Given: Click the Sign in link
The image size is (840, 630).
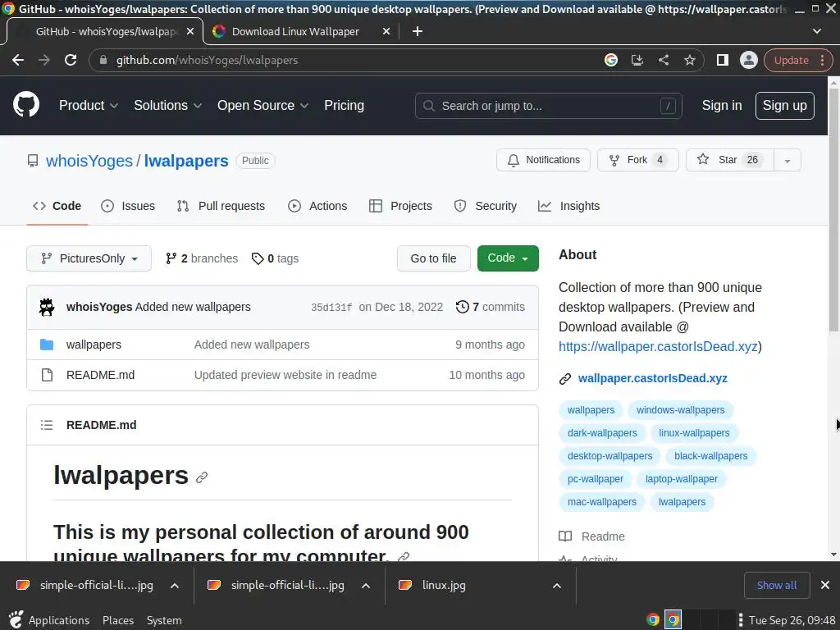Looking at the screenshot, I should (x=722, y=106).
